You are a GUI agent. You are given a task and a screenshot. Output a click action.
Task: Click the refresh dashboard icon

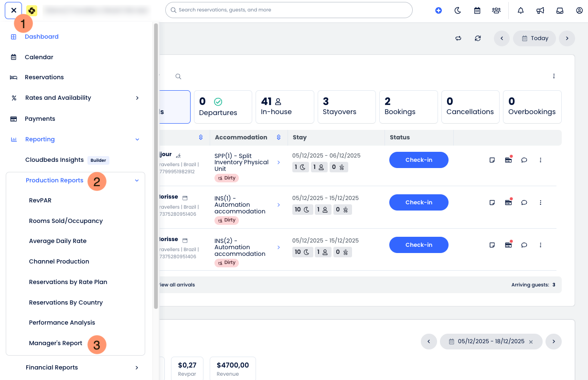(x=478, y=38)
